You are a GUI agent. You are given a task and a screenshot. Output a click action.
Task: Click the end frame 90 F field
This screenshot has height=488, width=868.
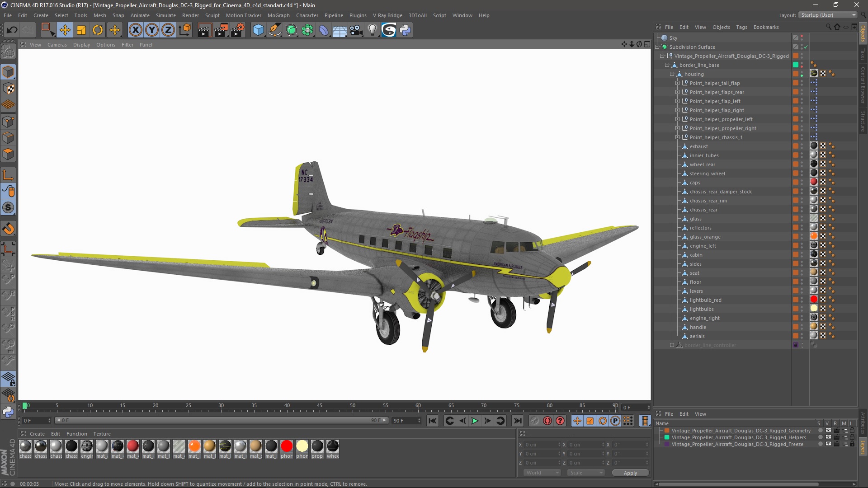point(406,421)
